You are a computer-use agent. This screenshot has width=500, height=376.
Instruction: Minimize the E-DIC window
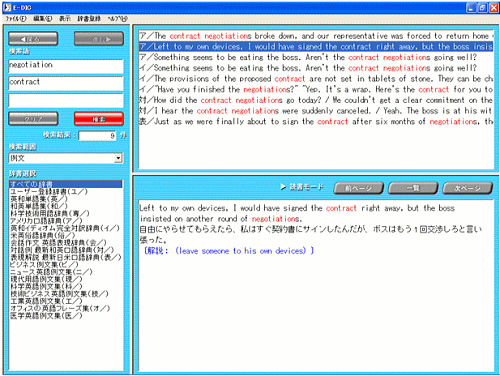coord(471,7)
